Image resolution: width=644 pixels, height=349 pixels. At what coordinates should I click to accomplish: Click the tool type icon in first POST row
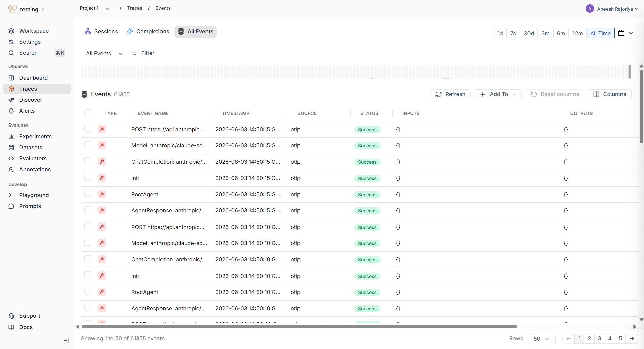point(102,129)
